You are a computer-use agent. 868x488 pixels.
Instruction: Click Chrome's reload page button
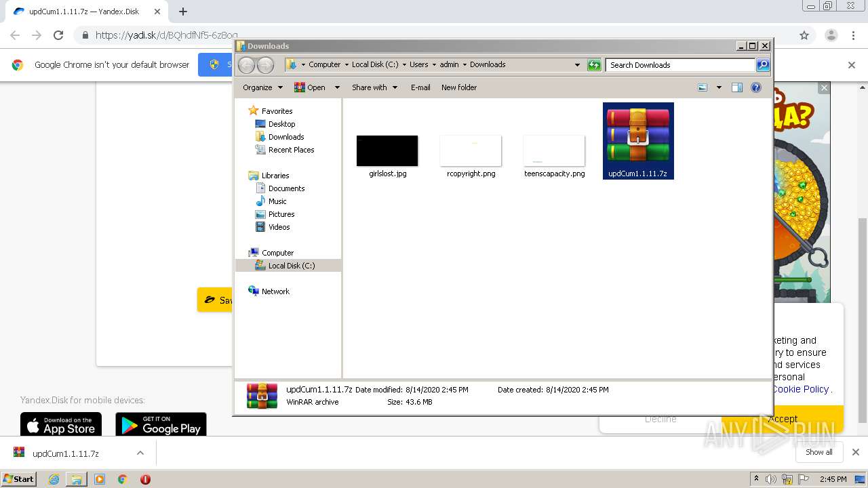[x=58, y=35]
